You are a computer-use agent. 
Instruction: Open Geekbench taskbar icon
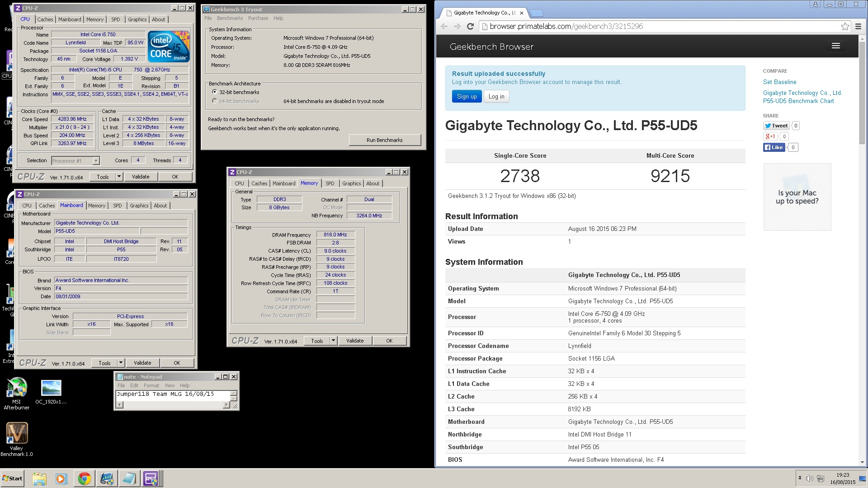click(x=107, y=479)
